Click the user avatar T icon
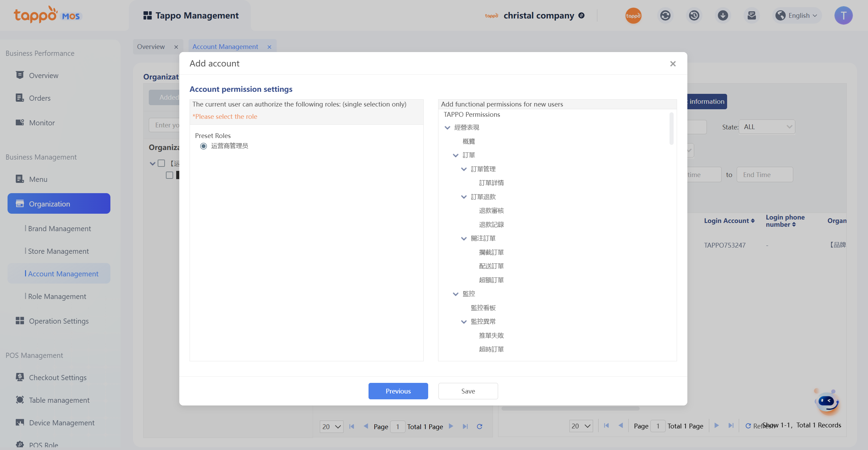 click(x=843, y=15)
